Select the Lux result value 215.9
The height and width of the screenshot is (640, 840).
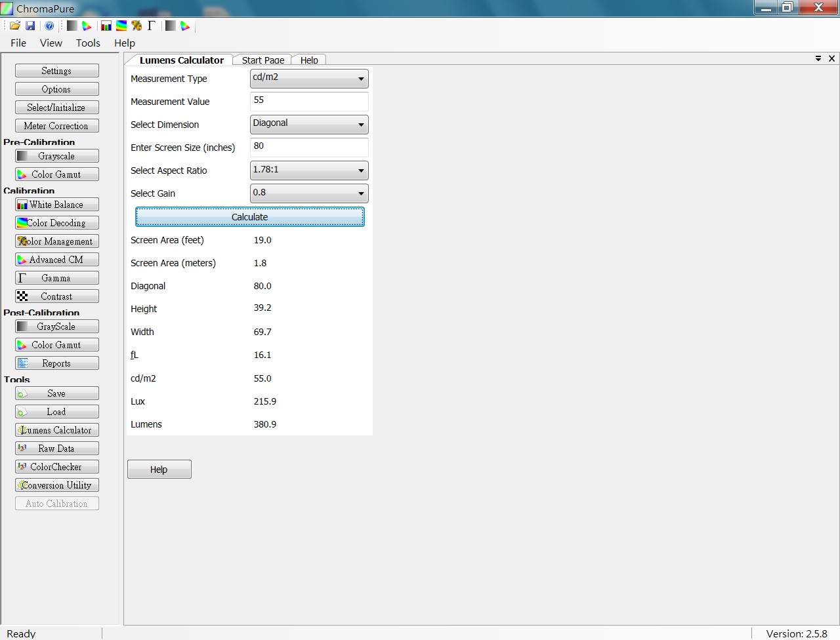point(265,401)
